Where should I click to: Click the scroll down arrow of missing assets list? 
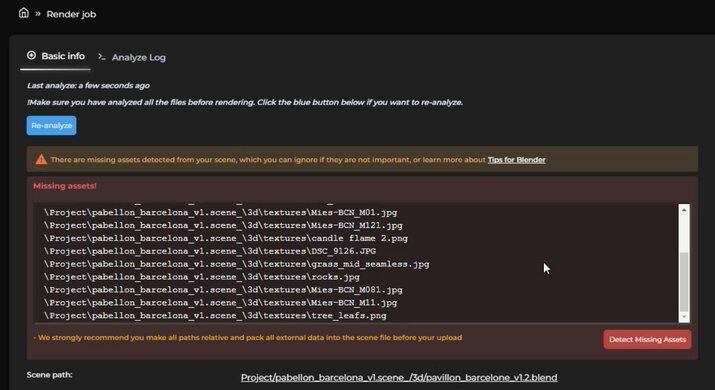(684, 317)
